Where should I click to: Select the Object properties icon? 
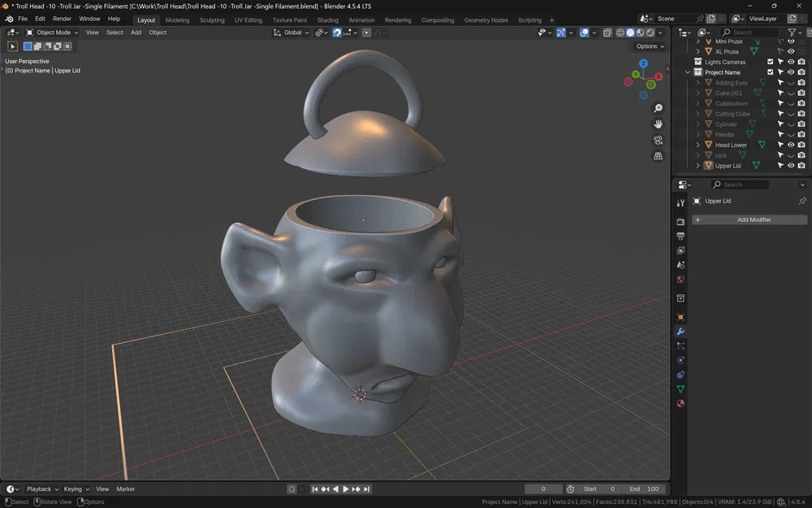(x=680, y=317)
